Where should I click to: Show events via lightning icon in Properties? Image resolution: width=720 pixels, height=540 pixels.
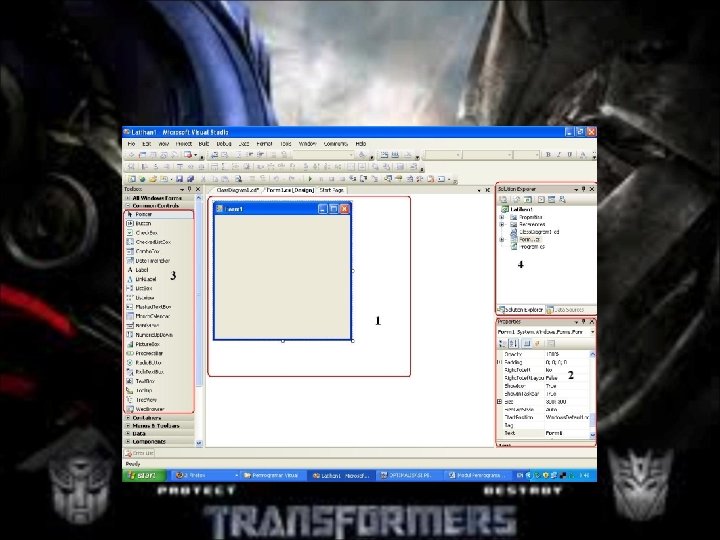[x=537, y=343]
